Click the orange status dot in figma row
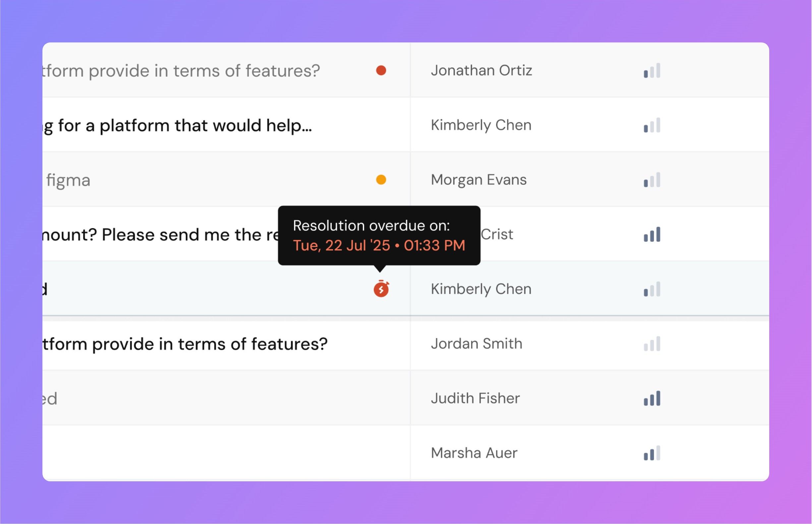The image size is (812, 524). pyautogui.click(x=381, y=180)
